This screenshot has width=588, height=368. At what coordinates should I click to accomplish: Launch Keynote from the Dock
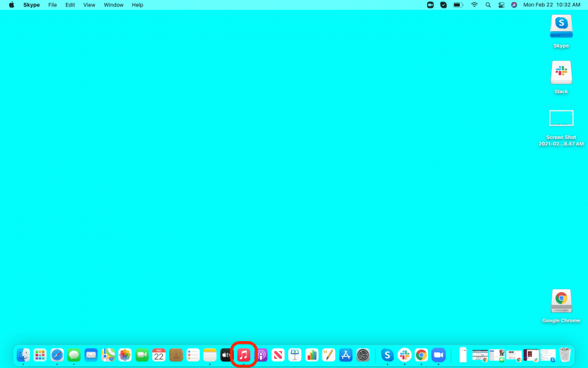(295, 355)
